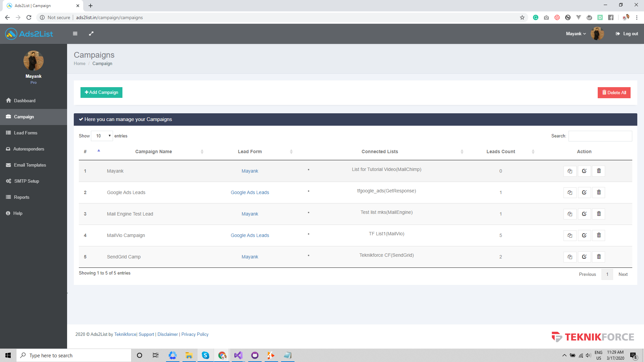Image resolution: width=644 pixels, height=362 pixels.
Task: Expand the Mayank user dropdown in header
Action: click(x=576, y=34)
